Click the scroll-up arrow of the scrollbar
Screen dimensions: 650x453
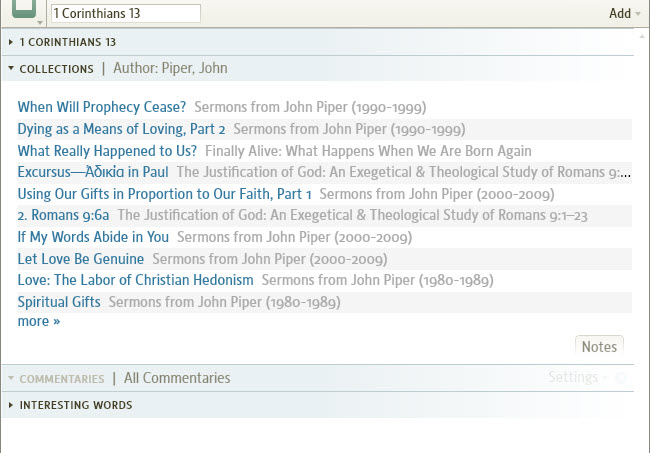[642, 36]
